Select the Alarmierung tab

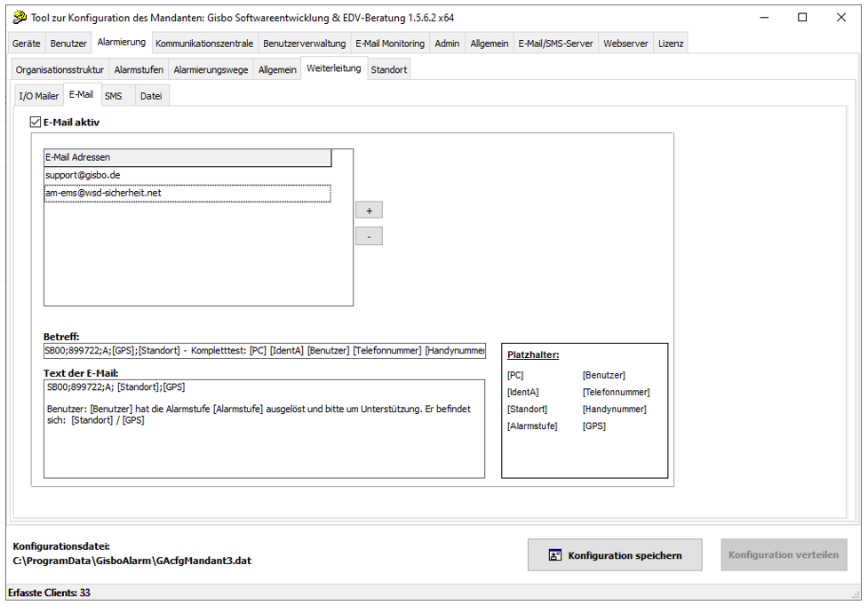[121, 42]
